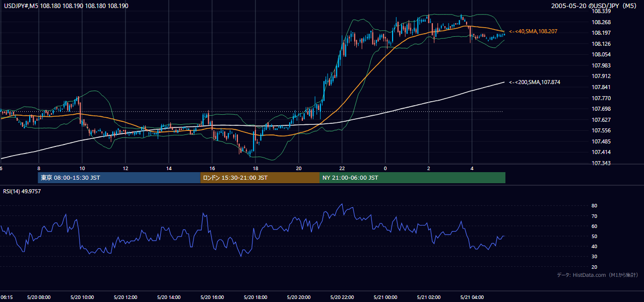Click the 5/20 18:00 time label
The width and height of the screenshot is (644, 302).
(255, 297)
